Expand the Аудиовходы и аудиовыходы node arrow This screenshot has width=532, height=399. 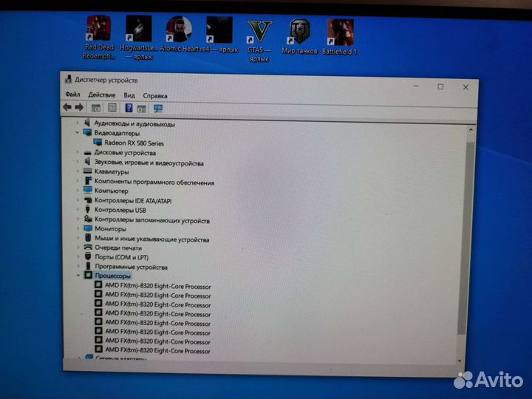coord(78,123)
